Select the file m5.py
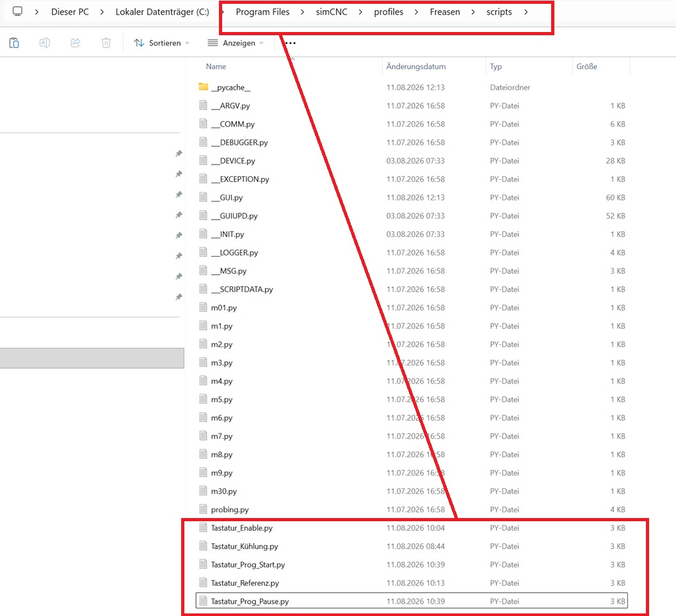Viewport: 676px width, 616px height. [221, 400]
